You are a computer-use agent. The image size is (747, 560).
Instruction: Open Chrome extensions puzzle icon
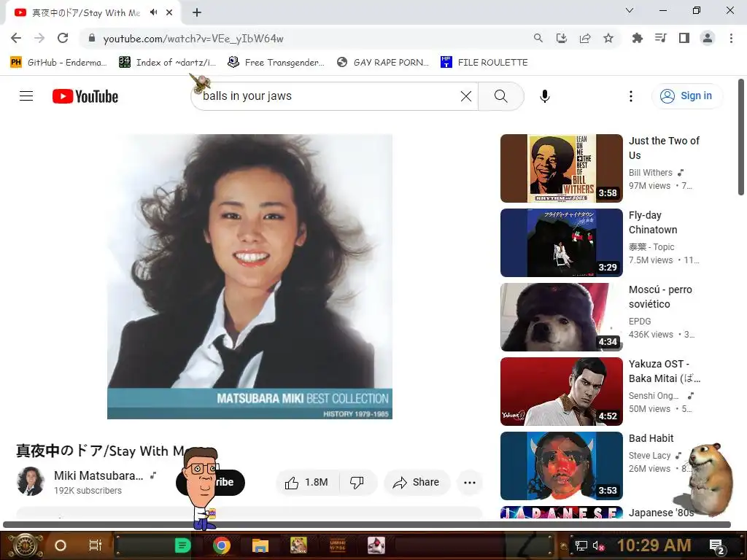pos(637,38)
